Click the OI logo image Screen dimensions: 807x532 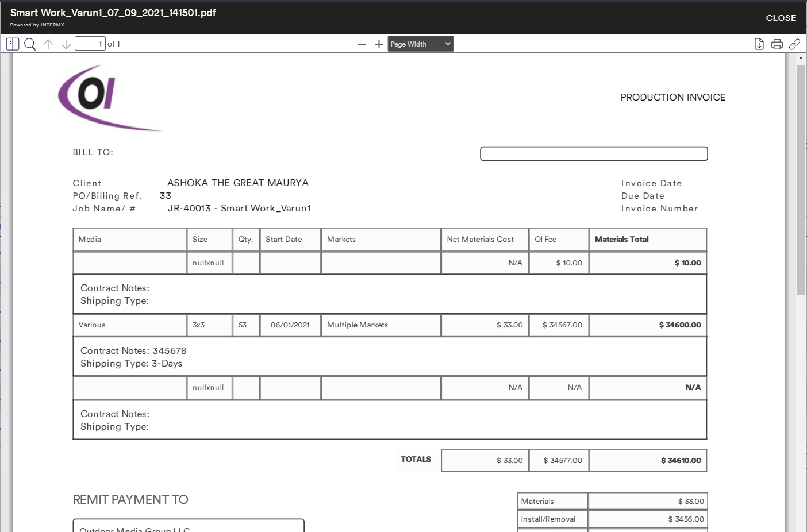click(x=109, y=98)
